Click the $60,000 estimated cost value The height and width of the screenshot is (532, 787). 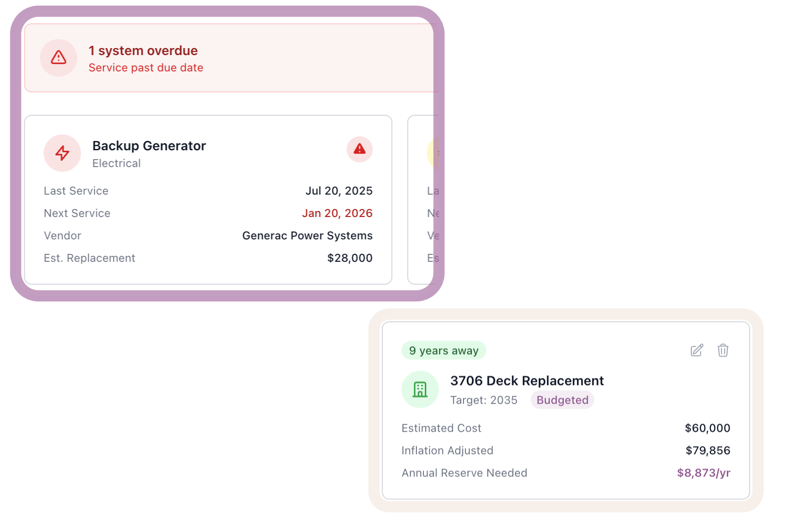[x=707, y=428]
